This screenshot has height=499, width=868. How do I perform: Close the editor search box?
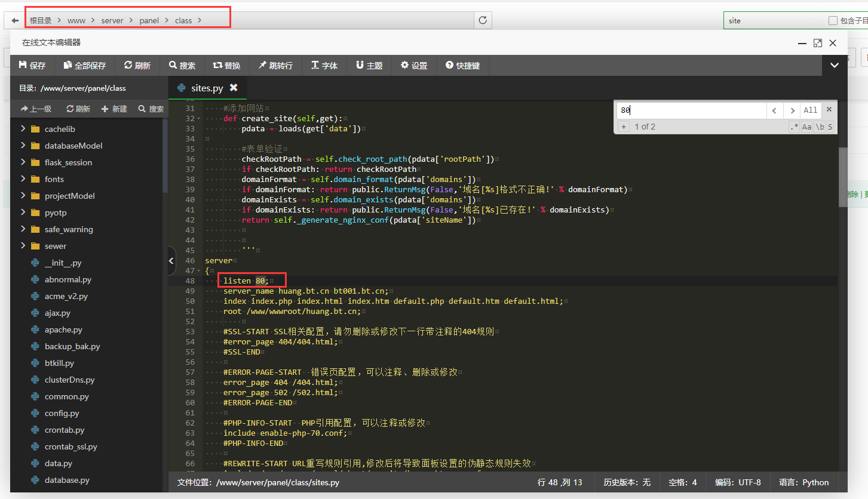point(829,110)
